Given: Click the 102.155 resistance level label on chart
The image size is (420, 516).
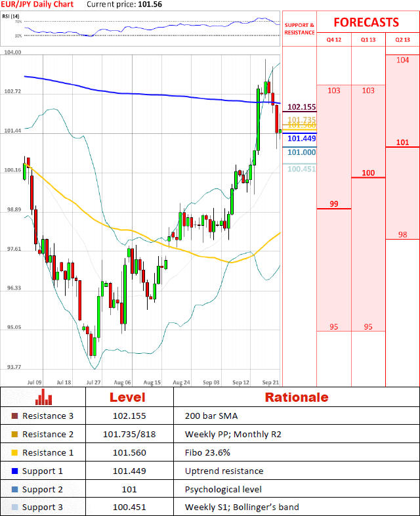Looking at the screenshot, I should tap(302, 107).
